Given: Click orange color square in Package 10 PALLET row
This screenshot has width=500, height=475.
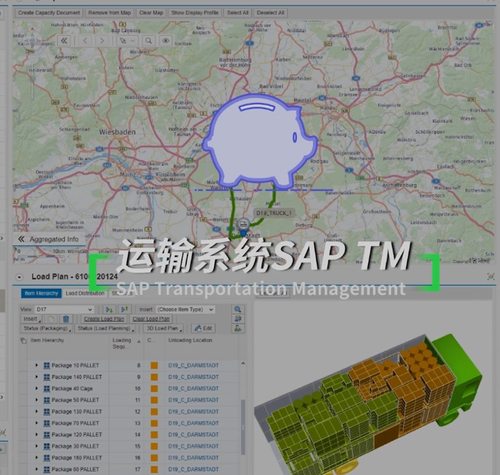Looking at the screenshot, I should pos(154,365).
